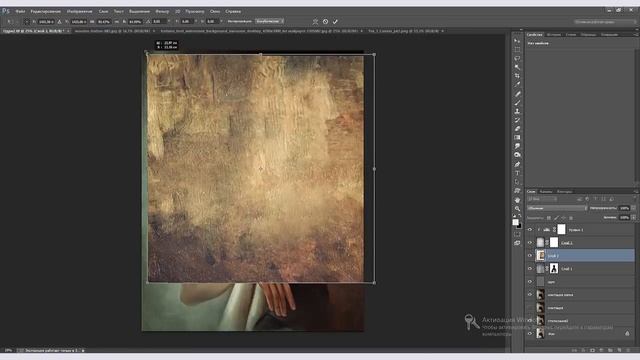
Task: Select the Magic Wand tool
Action: point(517,67)
